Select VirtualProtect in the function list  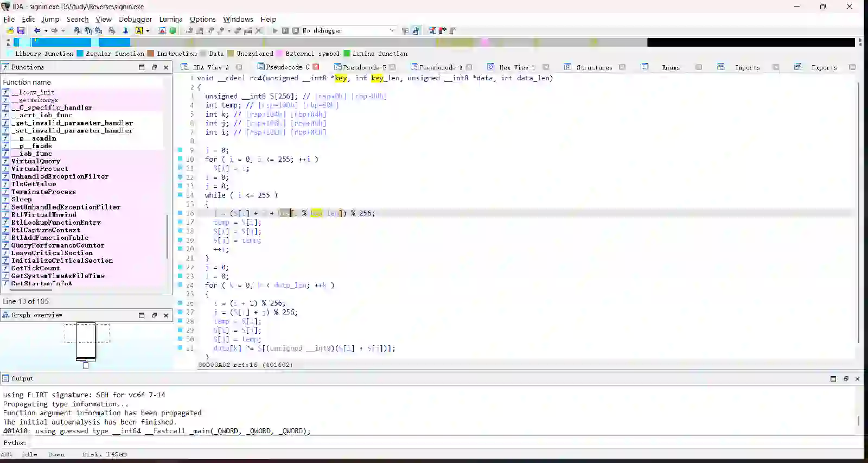[40, 169]
